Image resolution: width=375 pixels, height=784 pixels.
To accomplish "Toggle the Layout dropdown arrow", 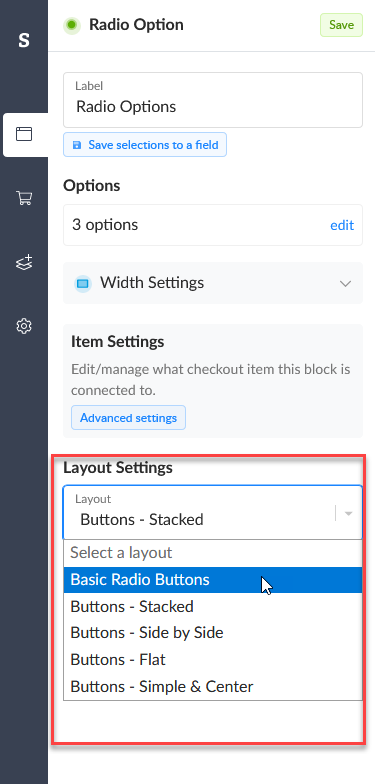I will (x=348, y=514).
